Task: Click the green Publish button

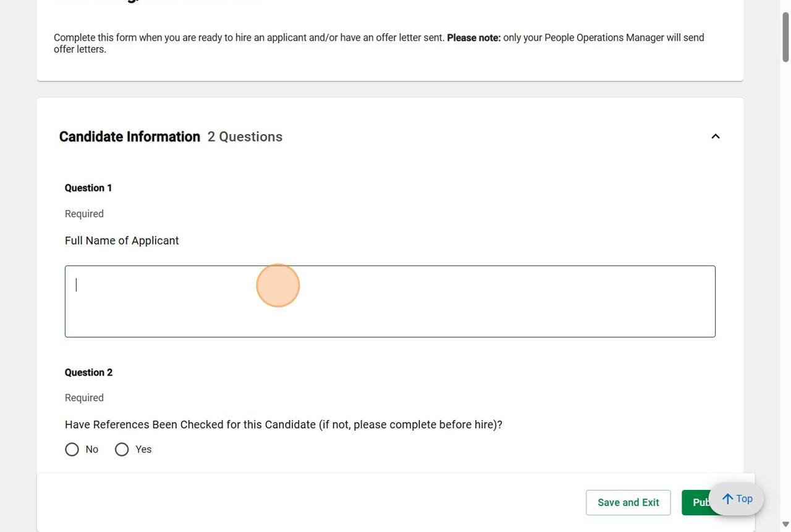Action: click(696, 503)
